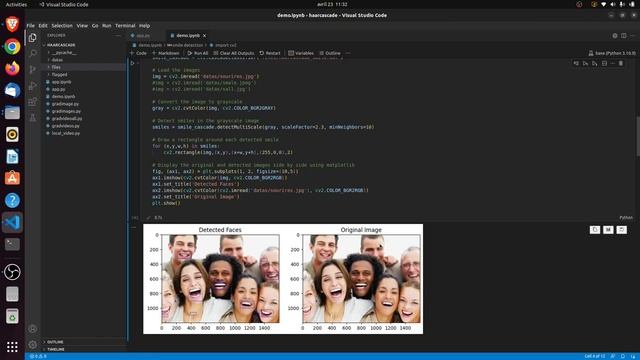This screenshot has width=640, height=360.
Task: Delete the cell with trash icon
Action: click(x=621, y=63)
